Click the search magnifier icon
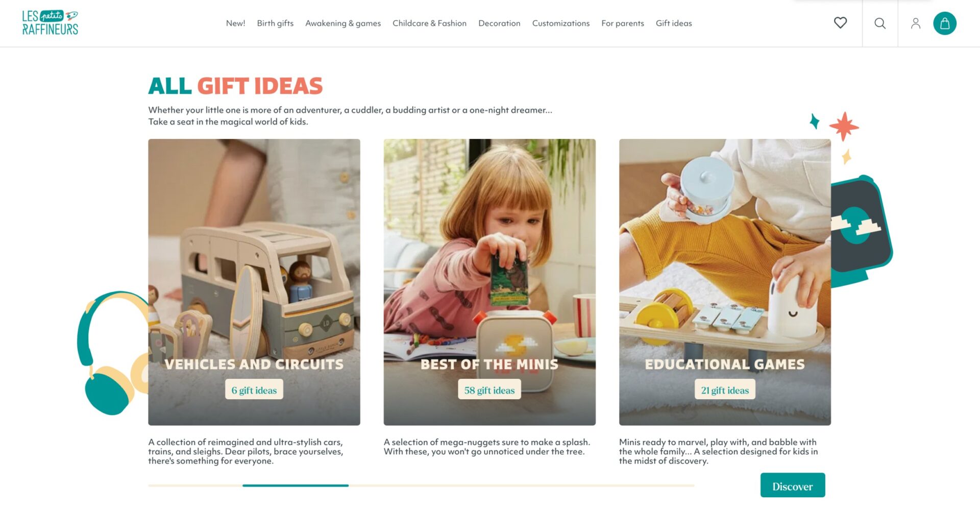The height and width of the screenshot is (509, 980). tap(880, 23)
